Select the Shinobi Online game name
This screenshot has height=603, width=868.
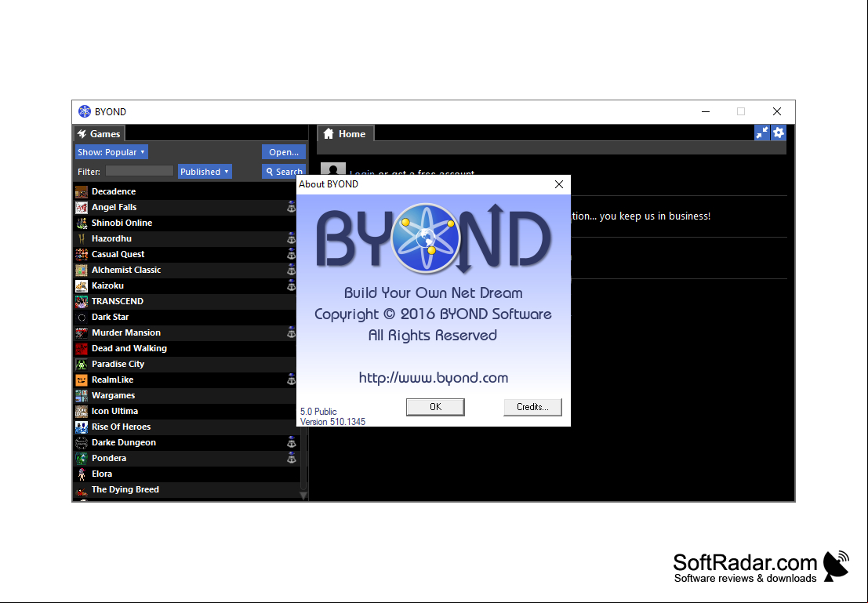point(122,223)
